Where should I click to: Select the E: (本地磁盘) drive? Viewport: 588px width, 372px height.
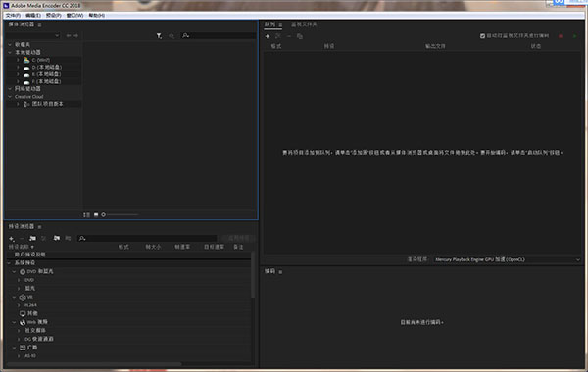tap(46, 74)
